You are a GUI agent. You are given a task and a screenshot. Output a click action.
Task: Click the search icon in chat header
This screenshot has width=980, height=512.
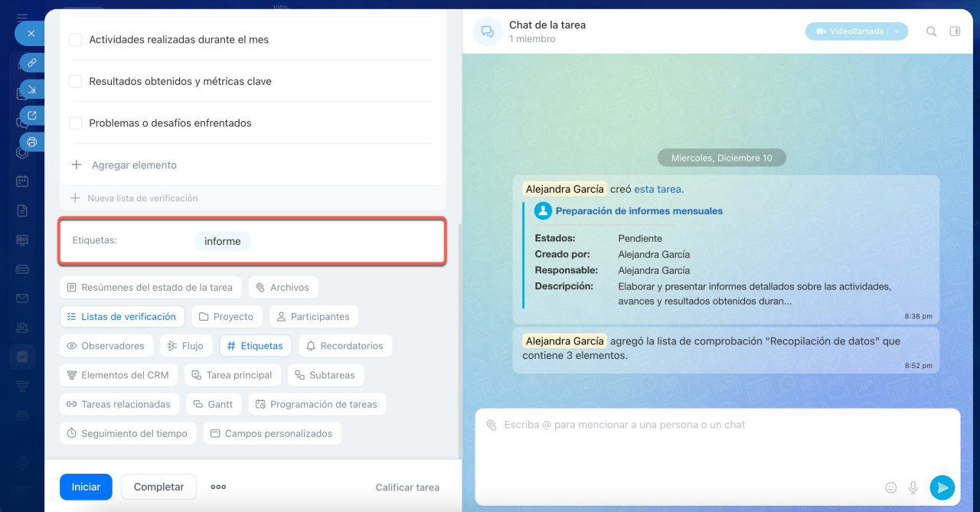tap(931, 31)
